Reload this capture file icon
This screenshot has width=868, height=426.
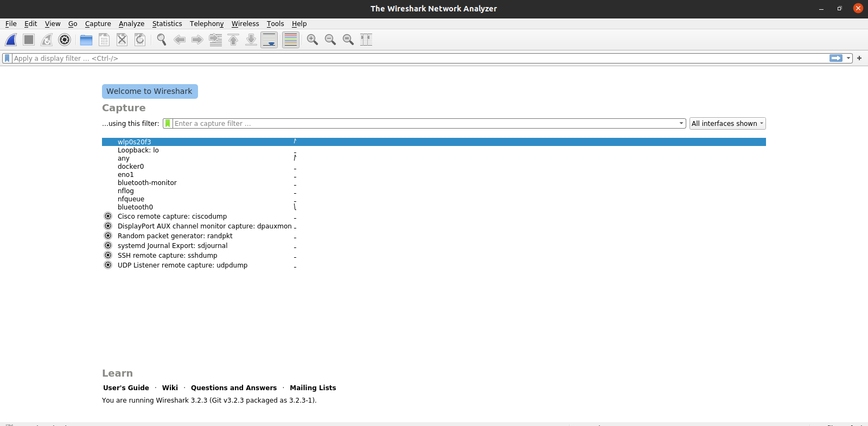pyautogui.click(x=140, y=40)
